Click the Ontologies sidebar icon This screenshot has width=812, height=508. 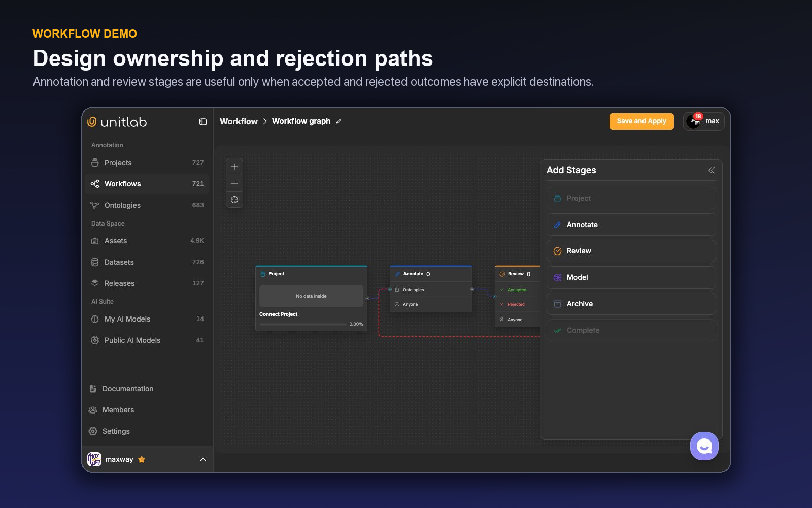click(x=95, y=205)
